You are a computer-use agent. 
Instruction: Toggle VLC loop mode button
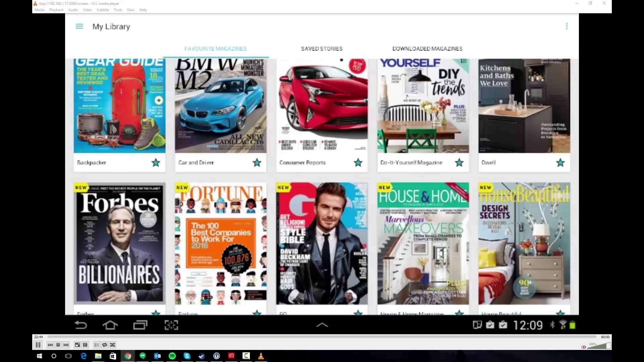pyautogui.click(x=105, y=345)
